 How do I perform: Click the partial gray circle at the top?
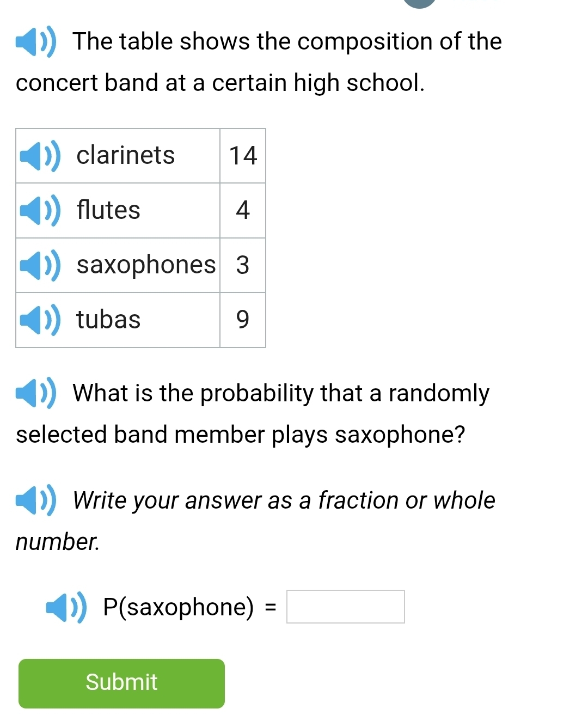point(419,3)
